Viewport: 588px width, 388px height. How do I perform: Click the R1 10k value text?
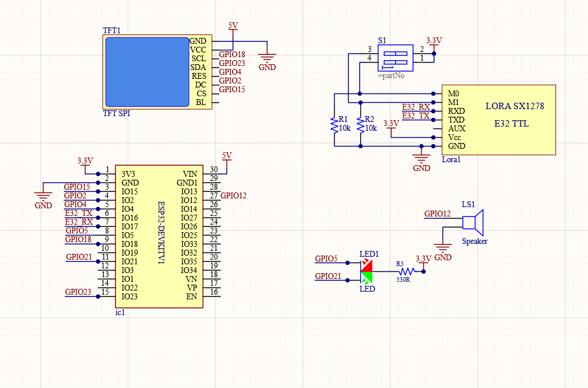tap(344, 128)
